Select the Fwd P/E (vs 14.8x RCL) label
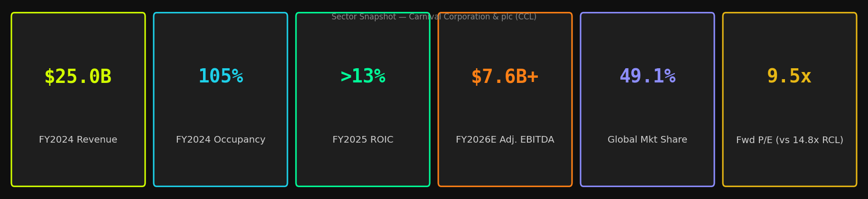Image resolution: width=868 pixels, height=199 pixels. [789, 140]
